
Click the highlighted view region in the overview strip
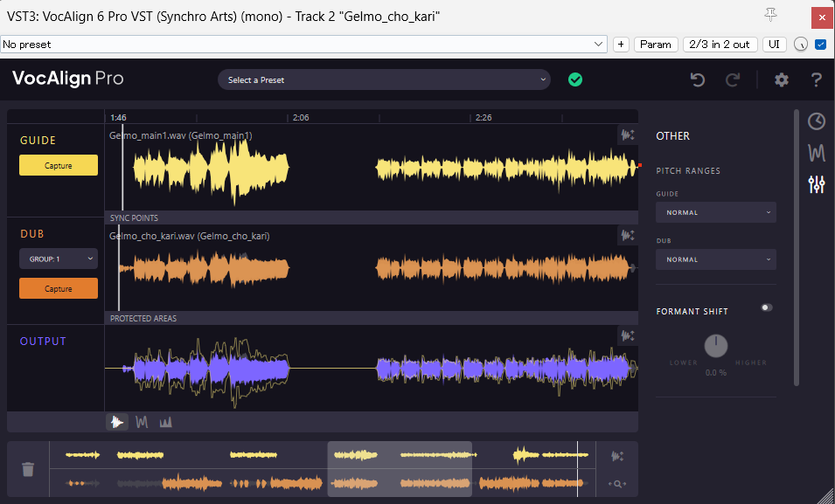(x=400, y=469)
